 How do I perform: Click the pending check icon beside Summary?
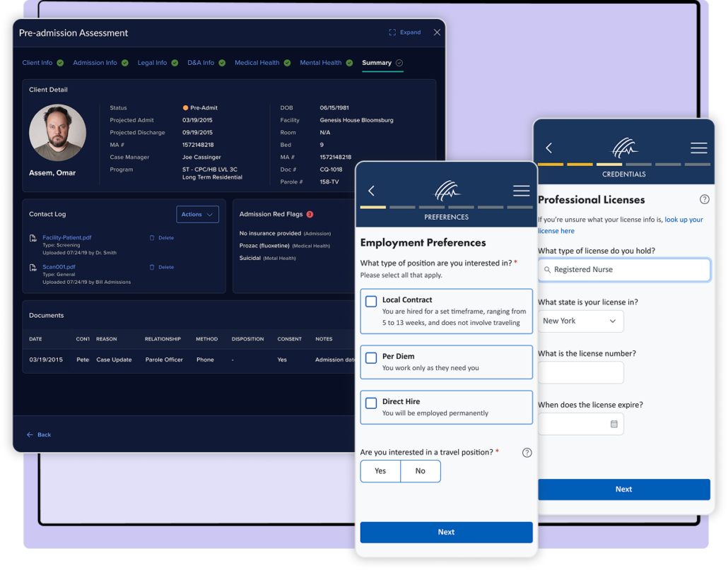click(x=399, y=63)
